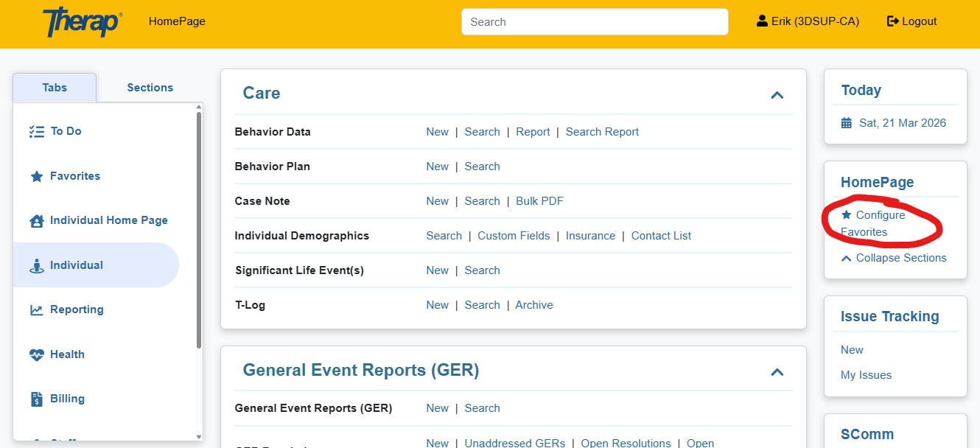Select the Billing invoice icon
Viewport: 980px width, 448px height.
(x=36, y=399)
